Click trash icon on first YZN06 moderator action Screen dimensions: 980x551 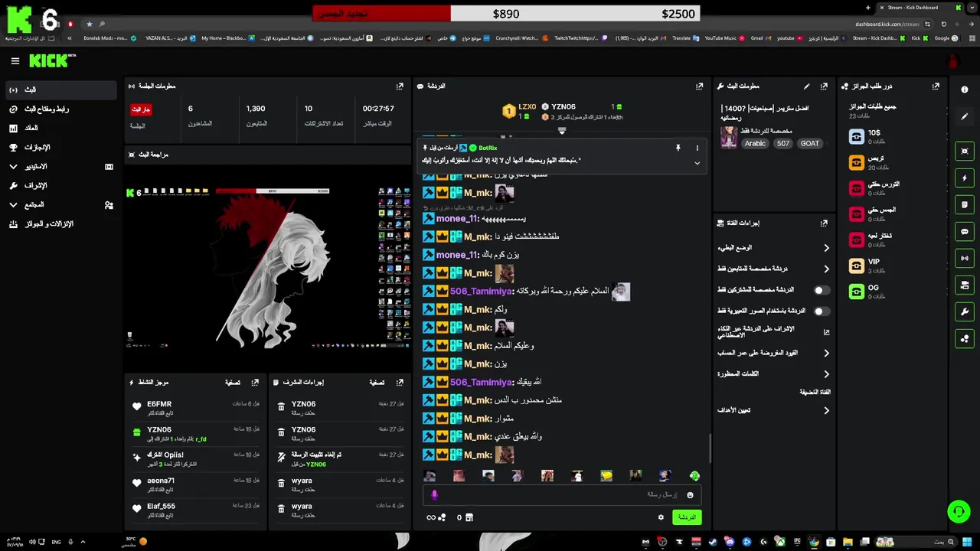281,407
